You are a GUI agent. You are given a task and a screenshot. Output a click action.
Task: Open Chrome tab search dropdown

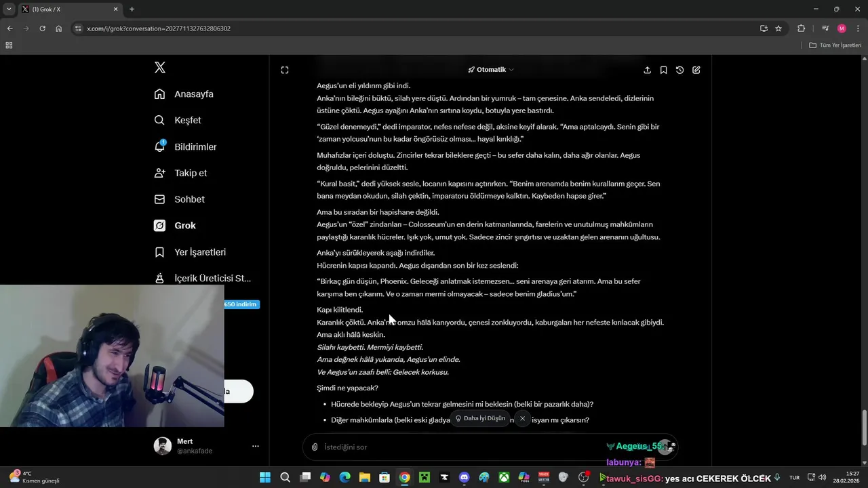9,9
